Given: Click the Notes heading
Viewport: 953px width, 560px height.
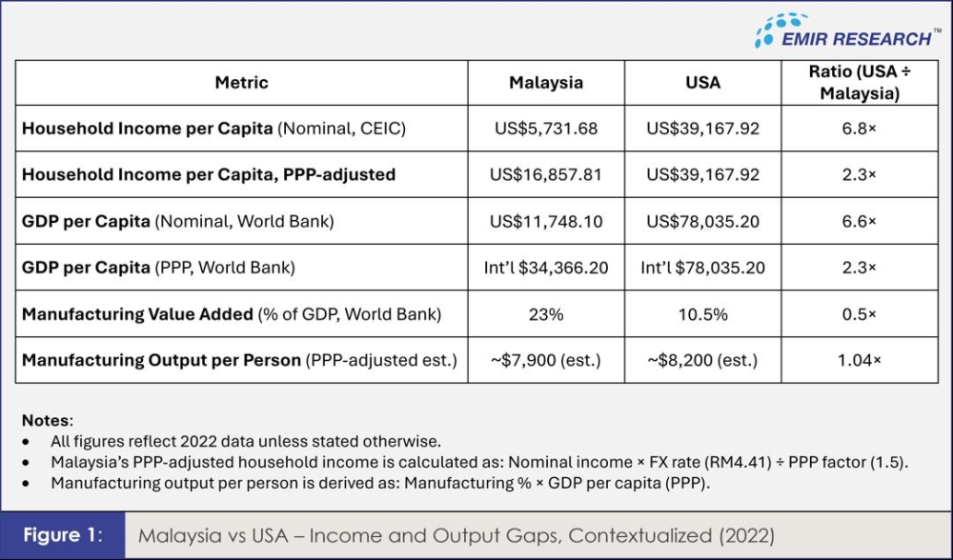Looking at the screenshot, I should [x=46, y=420].
